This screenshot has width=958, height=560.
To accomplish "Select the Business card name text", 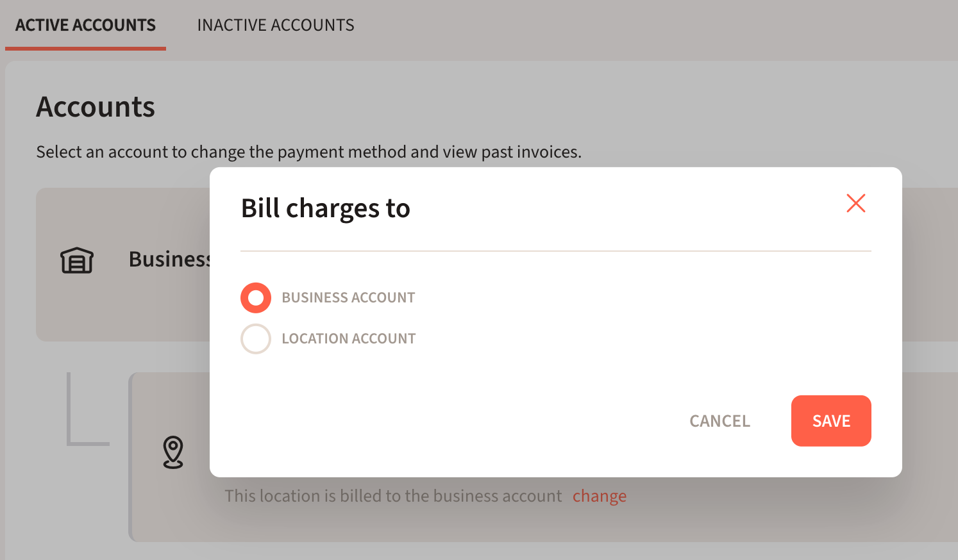I will pos(169,259).
